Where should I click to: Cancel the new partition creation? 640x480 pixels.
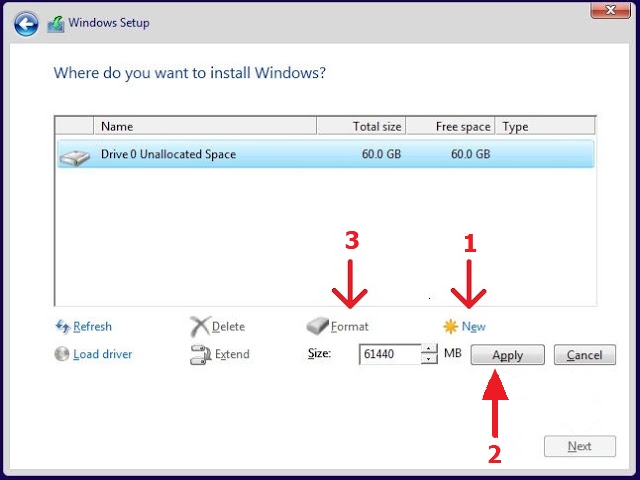point(584,355)
